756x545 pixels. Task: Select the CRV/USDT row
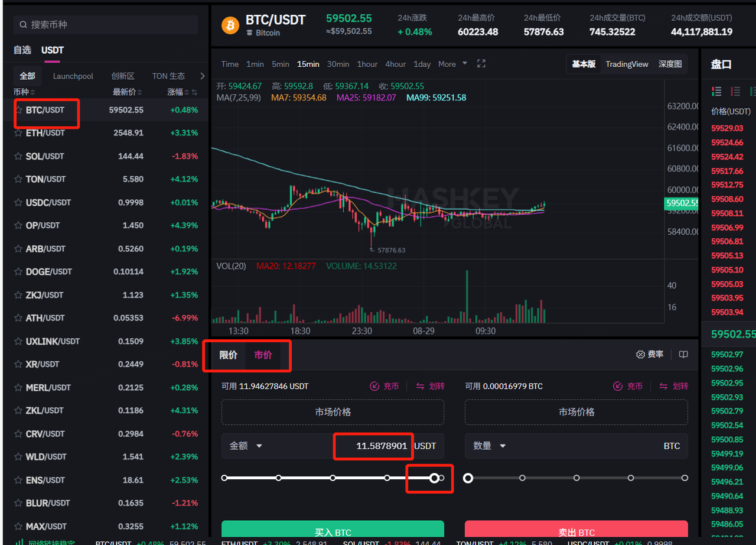[x=106, y=434]
